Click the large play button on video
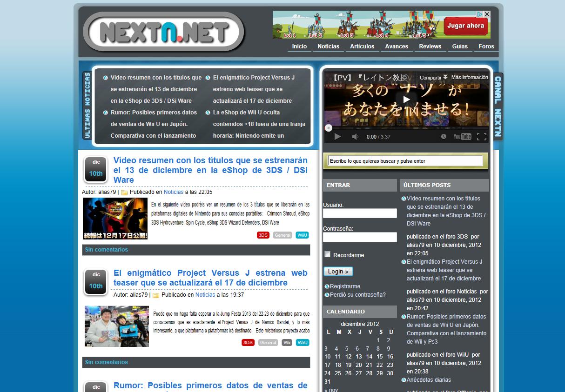Image resolution: width=565 pixels, height=392 pixels. 406,99
